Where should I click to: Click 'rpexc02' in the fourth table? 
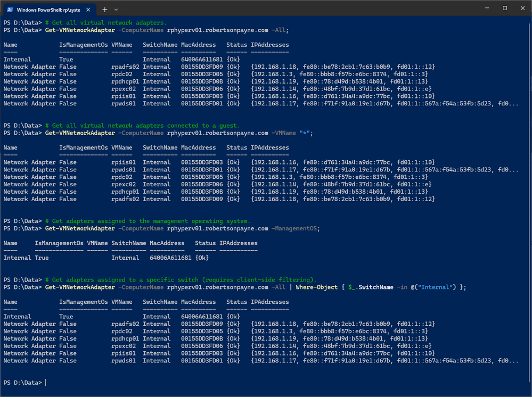coord(124,346)
